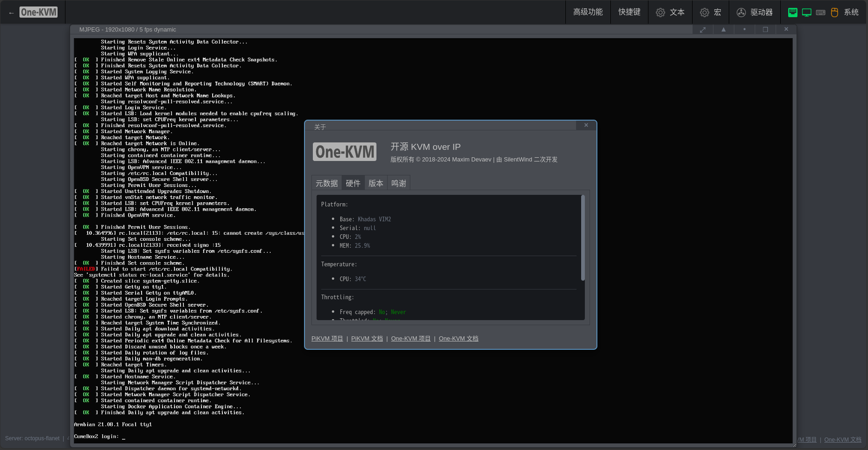Switch to the 元数据 tab
This screenshot has width=868, height=450.
327,183
